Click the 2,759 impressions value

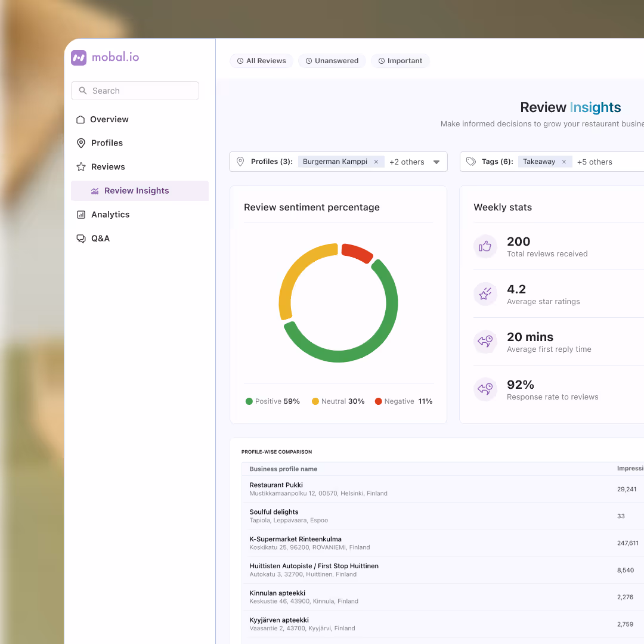click(625, 624)
